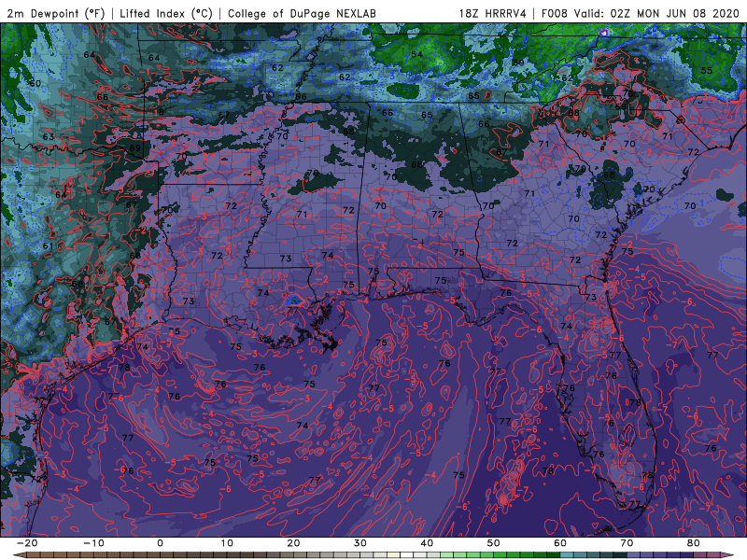Select the 20 label on the color scale
Image resolution: width=747 pixels, height=560 pixels.
[293, 543]
